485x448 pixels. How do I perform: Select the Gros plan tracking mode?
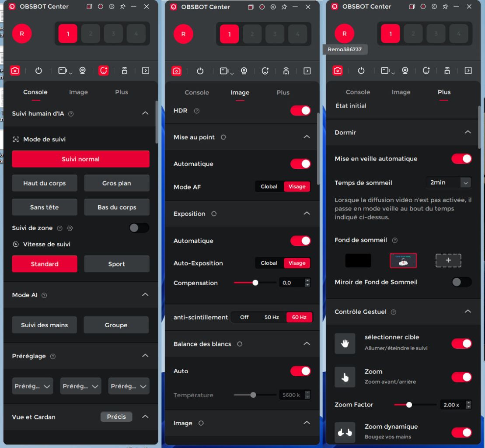point(116,183)
